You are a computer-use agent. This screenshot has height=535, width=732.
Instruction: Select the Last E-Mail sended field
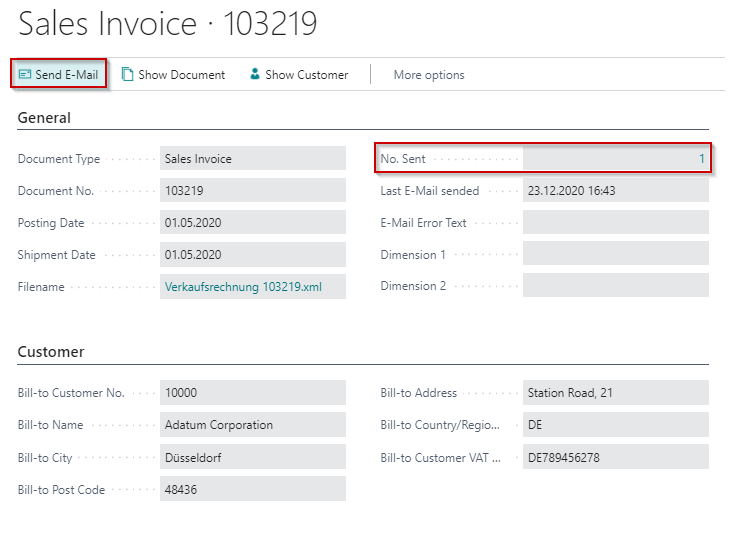tap(615, 191)
